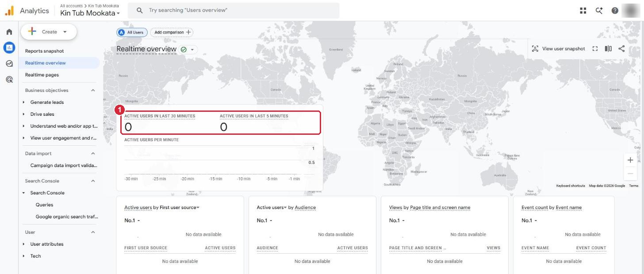Open the Advertising icon in left rail
This screenshot has height=274, width=644.
pos(9,80)
